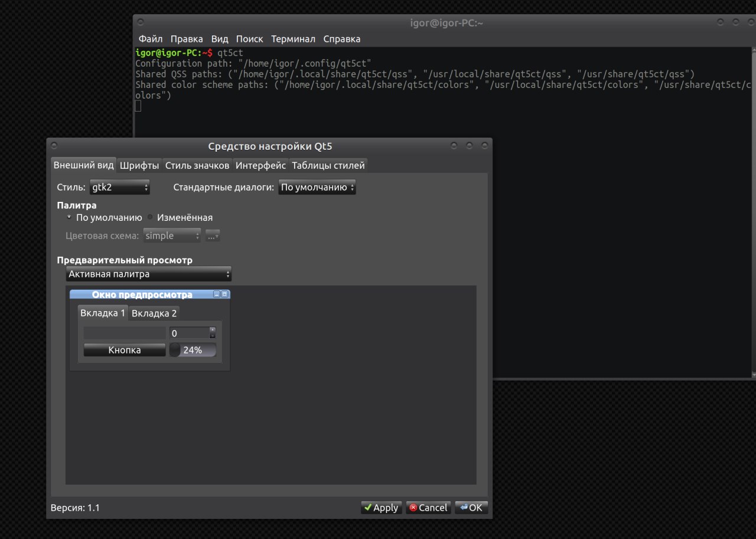Click the Apply button
Viewport: 756px width, 539px height.
tap(382, 508)
